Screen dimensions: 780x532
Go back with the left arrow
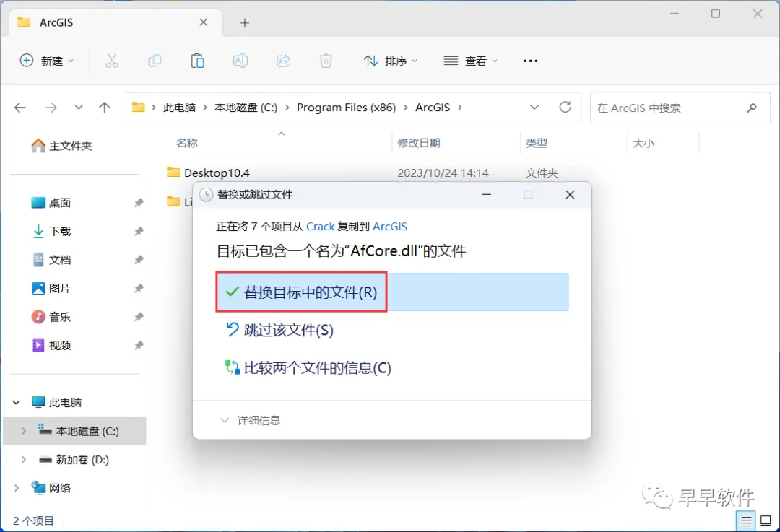[x=20, y=108]
